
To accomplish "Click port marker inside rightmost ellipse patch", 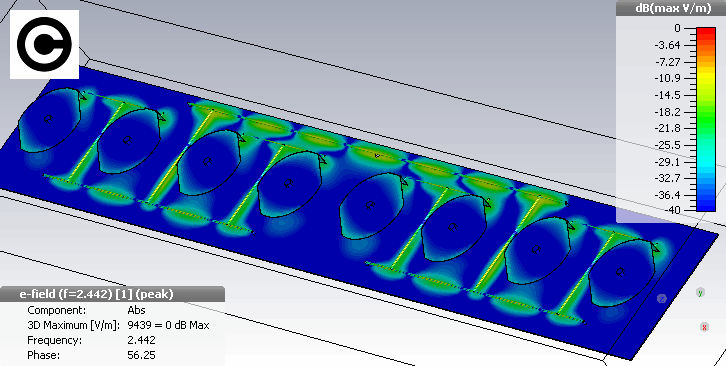I will tap(620, 272).
